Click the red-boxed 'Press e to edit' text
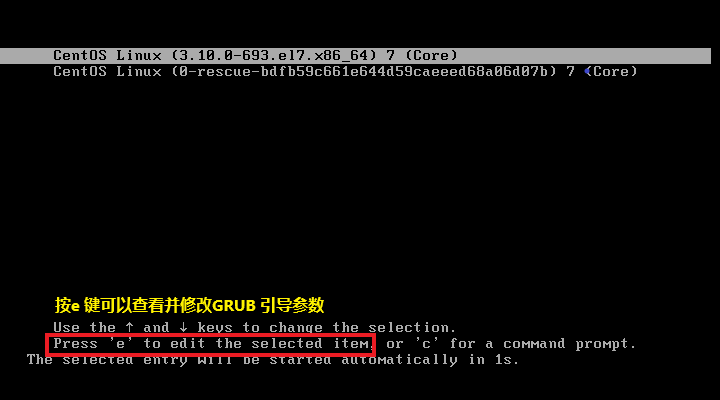720x400 pixels. pyautogui.click(x=211, y=344)
